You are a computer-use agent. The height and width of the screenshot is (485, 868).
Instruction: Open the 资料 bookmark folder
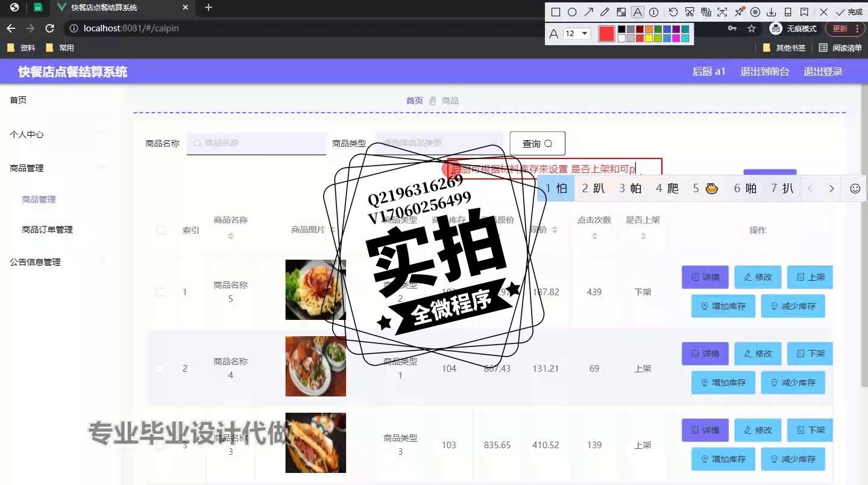pyautogui.click(x=20, y=48)
